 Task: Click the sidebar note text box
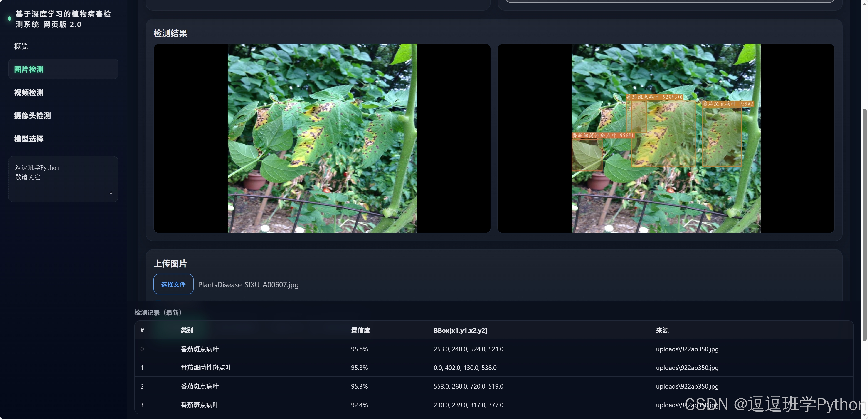pyautogui.click(x=63, y=179)
